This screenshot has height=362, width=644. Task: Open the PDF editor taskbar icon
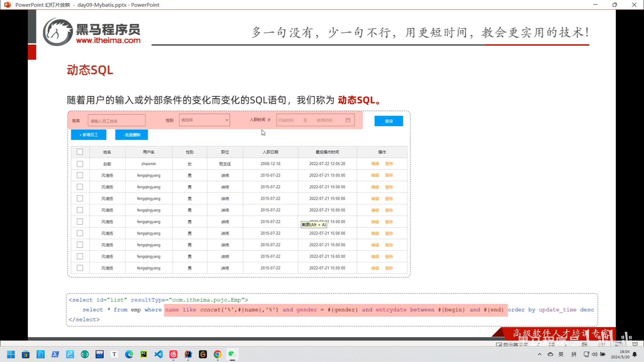tap(70, 354)
